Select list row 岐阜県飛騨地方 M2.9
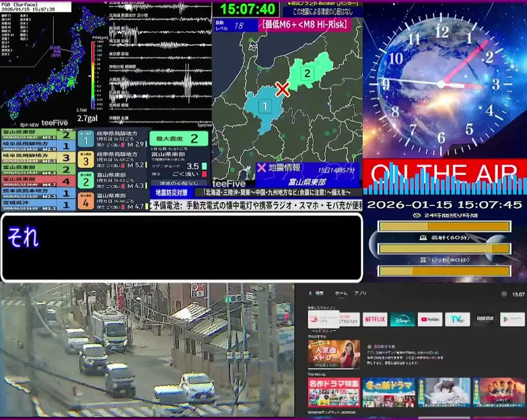 click(x=38, y=146)
